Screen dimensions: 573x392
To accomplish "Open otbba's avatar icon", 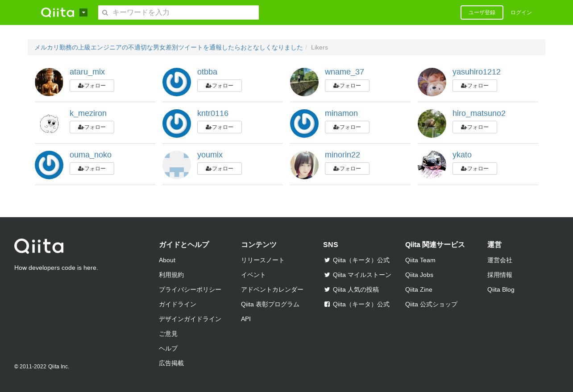I will coord(177,82).
